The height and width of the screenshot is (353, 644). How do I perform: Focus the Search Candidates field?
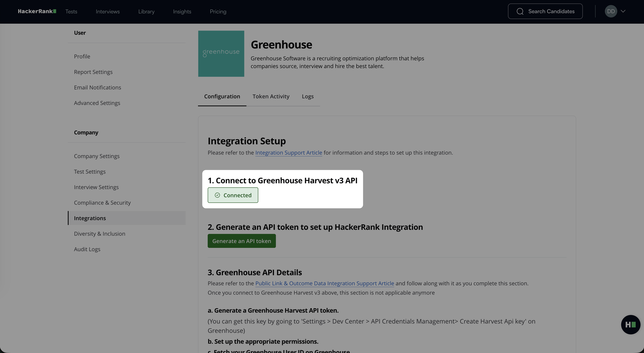(x=545, y=11)
